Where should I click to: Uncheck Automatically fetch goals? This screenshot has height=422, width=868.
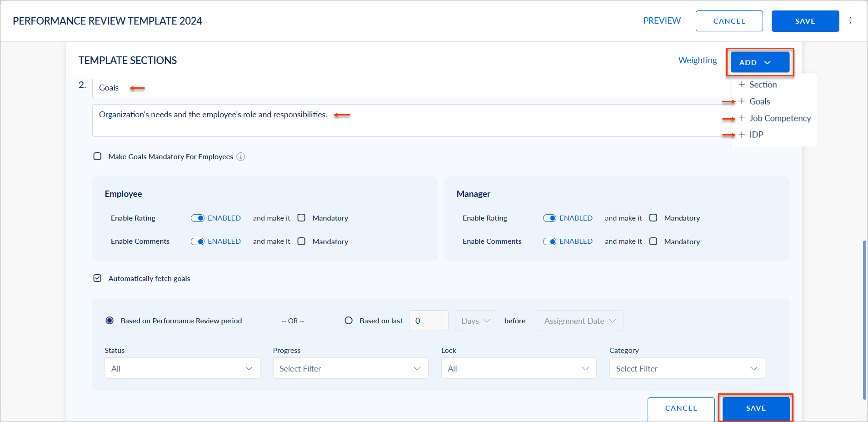click(97, 278)
